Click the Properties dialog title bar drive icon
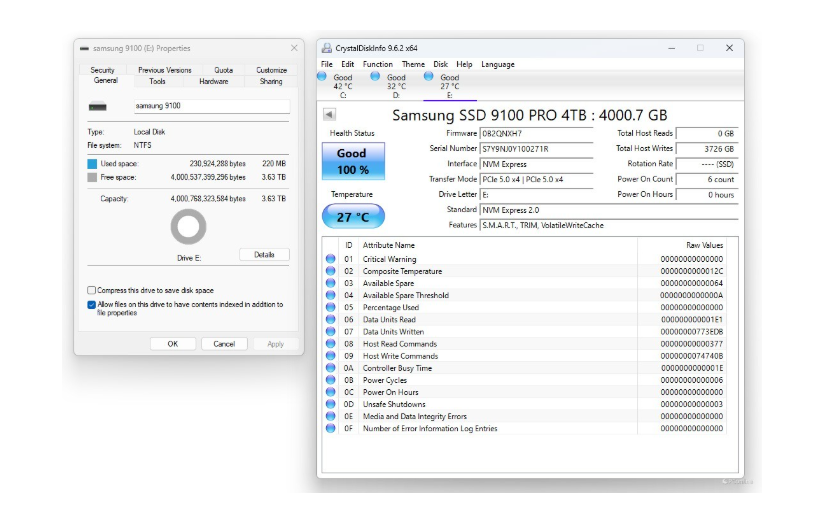 tap(85, 49)
